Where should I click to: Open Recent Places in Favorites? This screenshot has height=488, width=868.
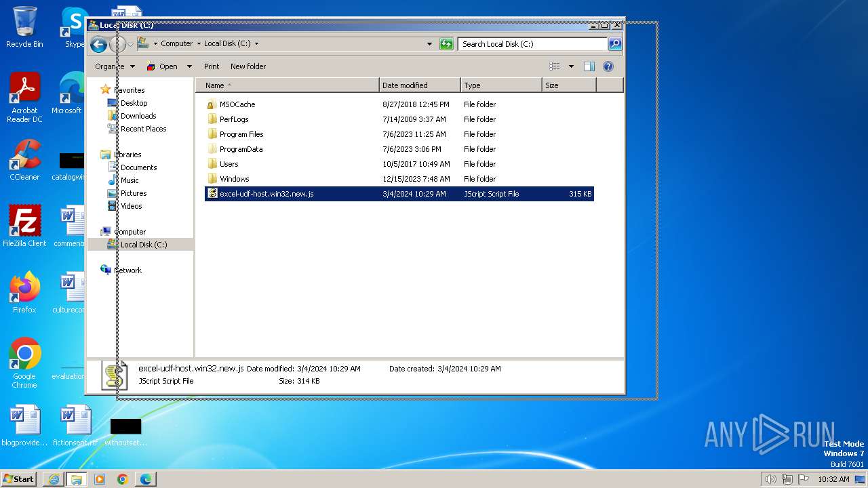(143, 129)
